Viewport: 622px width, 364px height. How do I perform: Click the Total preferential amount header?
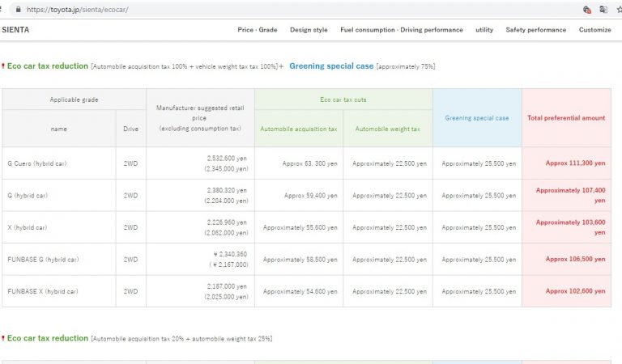(566, 118)
